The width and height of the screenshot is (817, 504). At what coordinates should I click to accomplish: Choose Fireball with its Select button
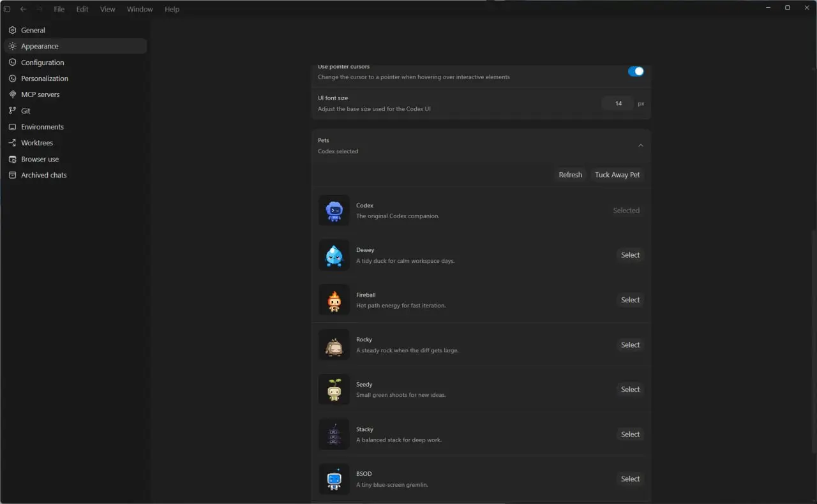(x=631, y=300)
